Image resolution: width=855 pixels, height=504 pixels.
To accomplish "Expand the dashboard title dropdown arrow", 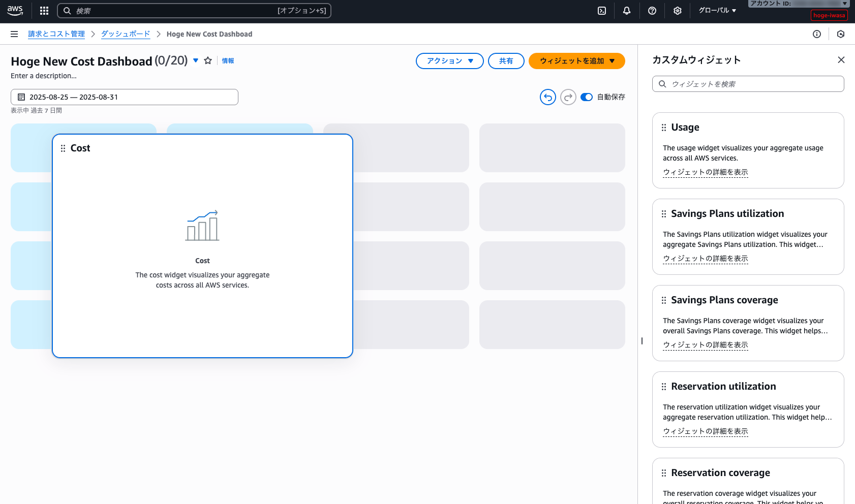I will (196, 60).
